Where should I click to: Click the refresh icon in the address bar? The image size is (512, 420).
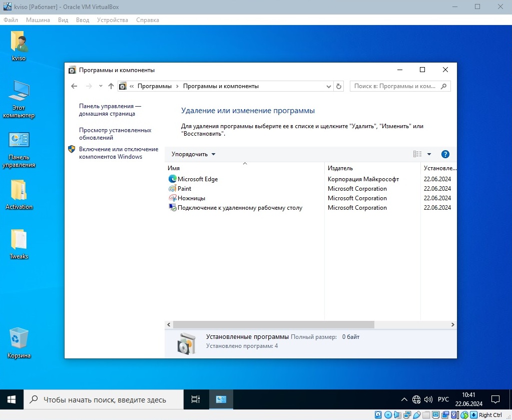tap(339, 86)
